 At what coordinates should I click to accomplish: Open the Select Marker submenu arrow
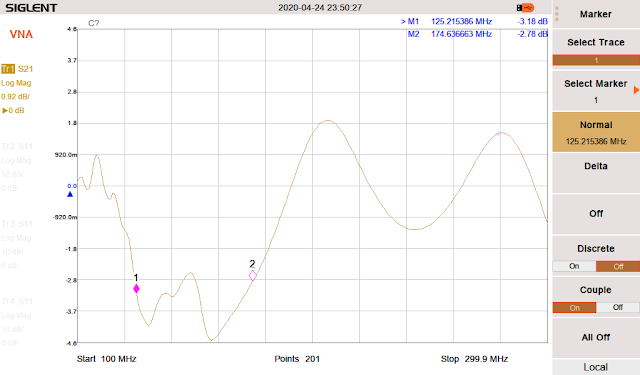[636, 90]
